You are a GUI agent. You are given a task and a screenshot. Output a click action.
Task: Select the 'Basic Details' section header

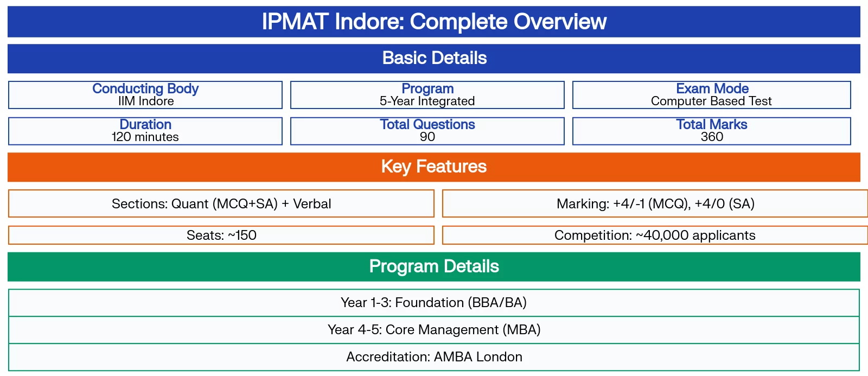point(433,58)
